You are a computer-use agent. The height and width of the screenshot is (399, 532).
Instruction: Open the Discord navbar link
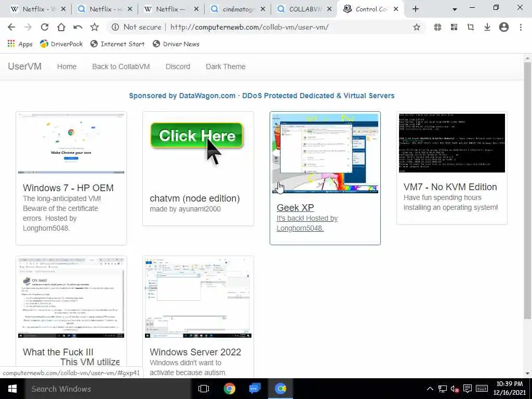pos(178,66)
